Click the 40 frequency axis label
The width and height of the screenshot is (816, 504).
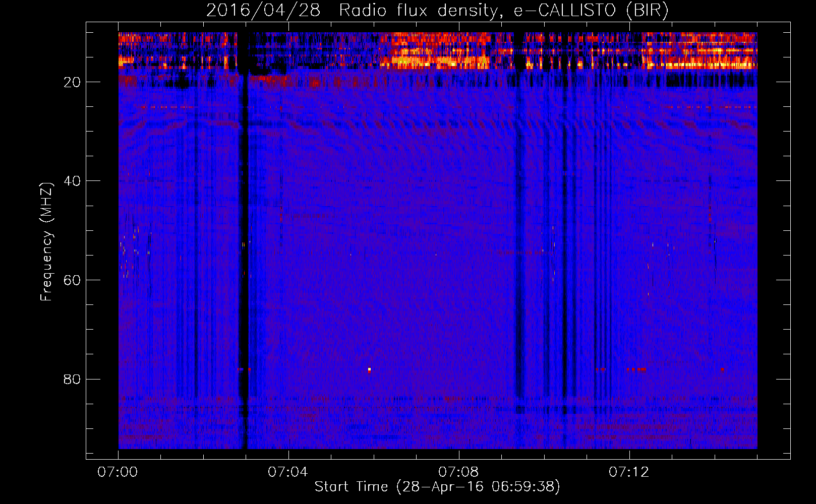[72, 181]
